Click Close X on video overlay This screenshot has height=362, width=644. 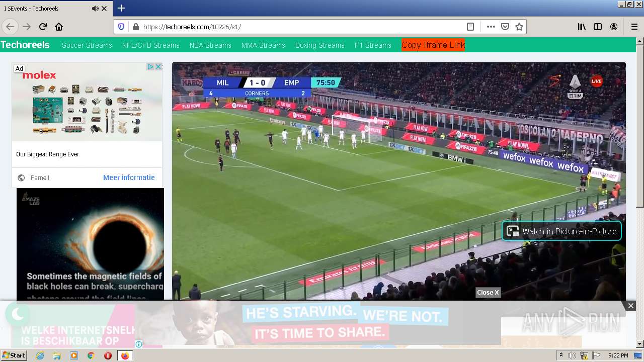pyautogui.click(x=488, y=293)
